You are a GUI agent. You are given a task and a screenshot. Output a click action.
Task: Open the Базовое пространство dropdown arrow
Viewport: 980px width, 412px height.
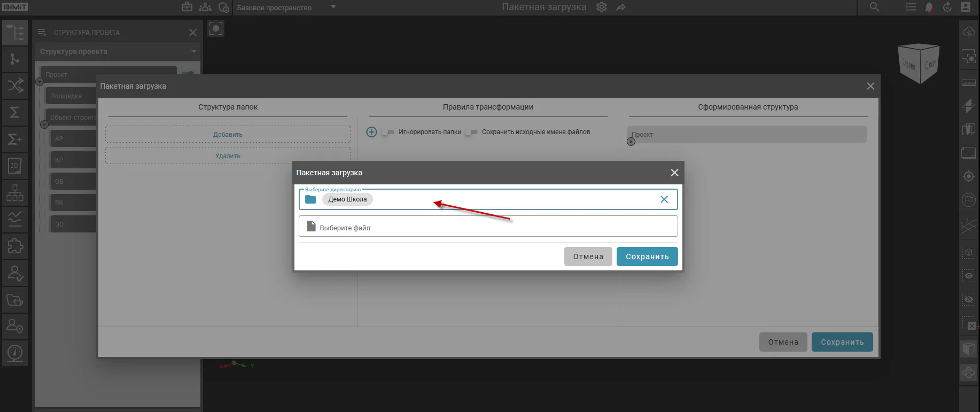[x=333, y=7]
